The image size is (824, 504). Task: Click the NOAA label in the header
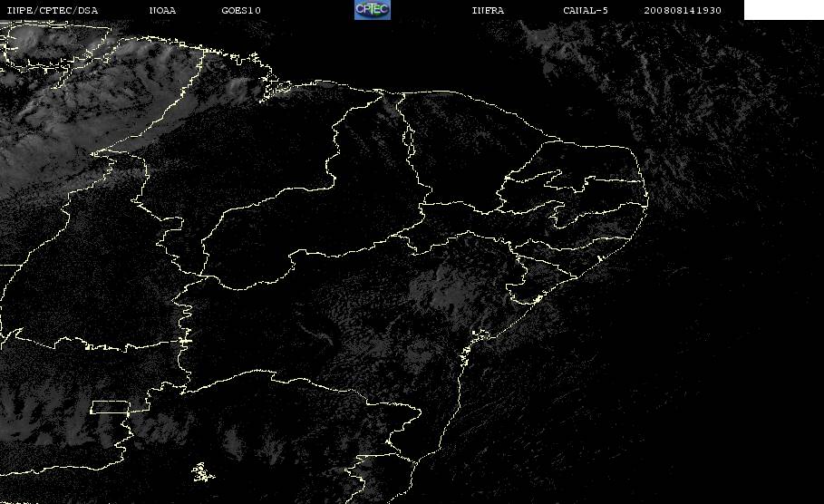coord(162,11)
